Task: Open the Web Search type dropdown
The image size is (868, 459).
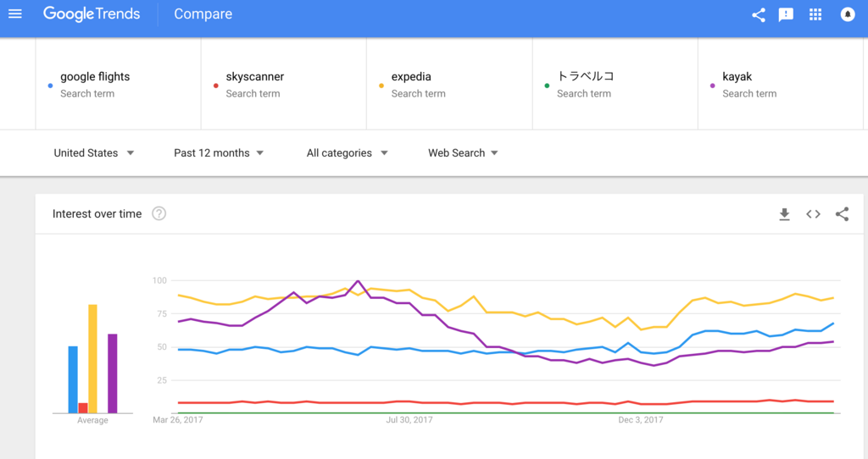Action: point(464,153)
